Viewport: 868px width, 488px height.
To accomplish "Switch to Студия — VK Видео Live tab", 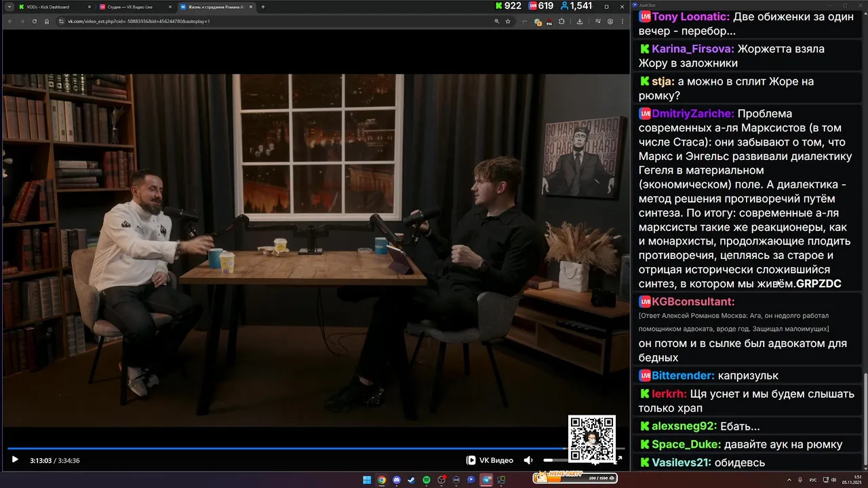I will [134, 7].
